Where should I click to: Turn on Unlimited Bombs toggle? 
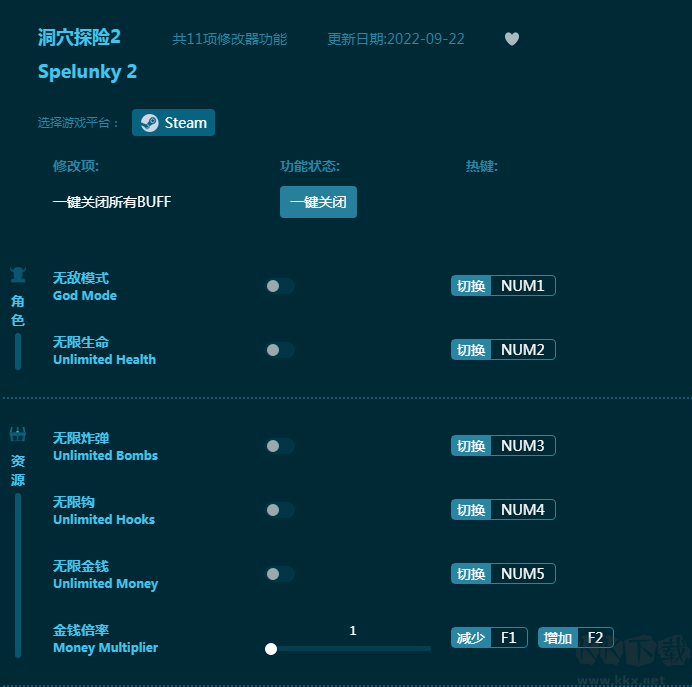click(x=280, y=446)
